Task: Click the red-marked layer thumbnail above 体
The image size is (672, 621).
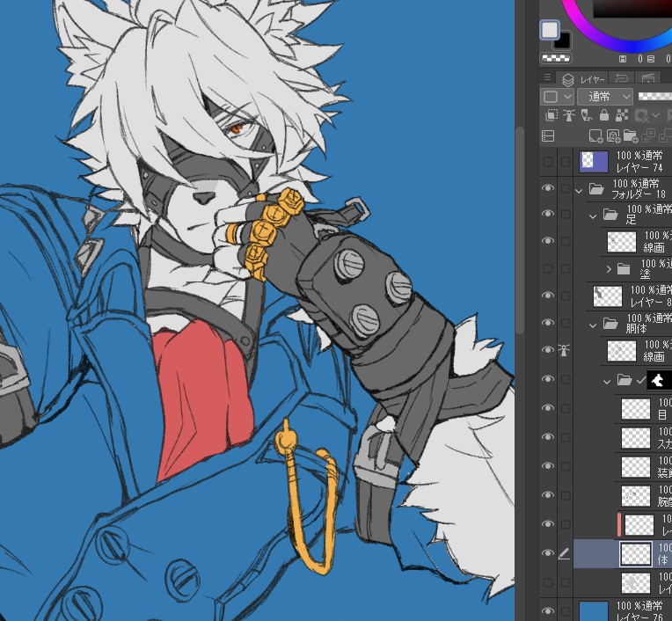Action: 639,525
